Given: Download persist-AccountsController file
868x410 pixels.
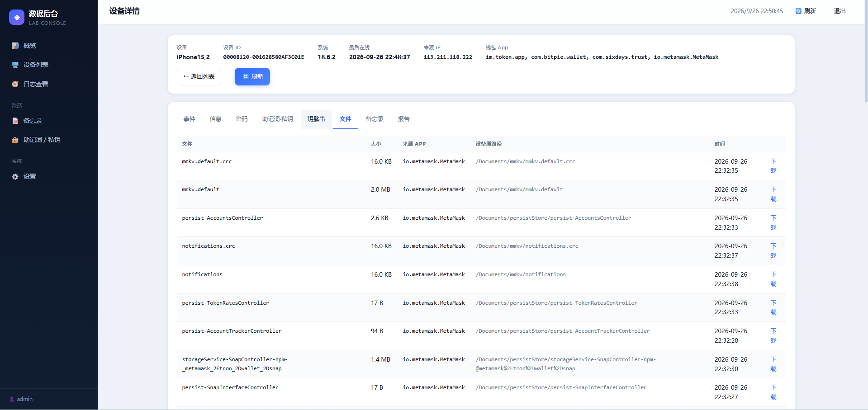Looking at the screenshot, I should 773,222.
